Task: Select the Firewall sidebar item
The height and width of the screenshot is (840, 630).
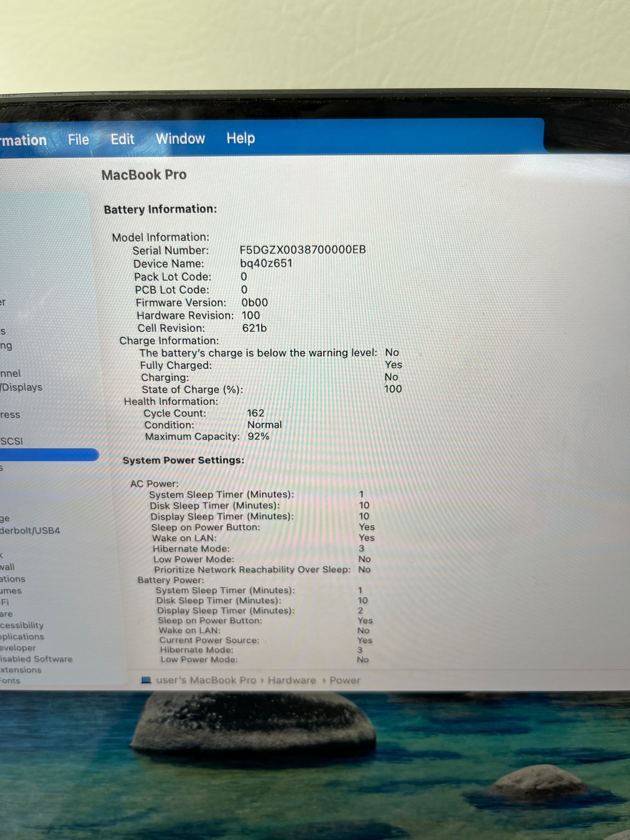Action: click(7, 567)
